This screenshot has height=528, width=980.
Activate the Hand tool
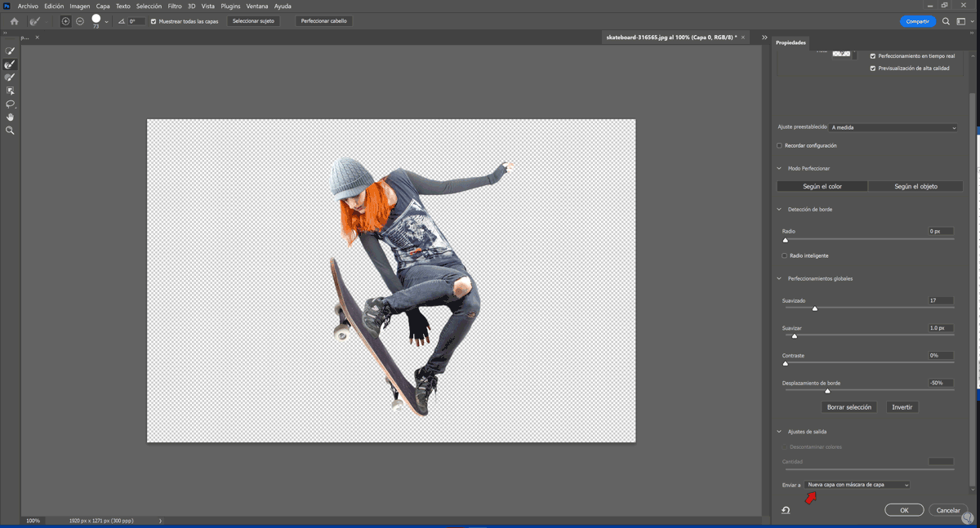click(10, 118)
